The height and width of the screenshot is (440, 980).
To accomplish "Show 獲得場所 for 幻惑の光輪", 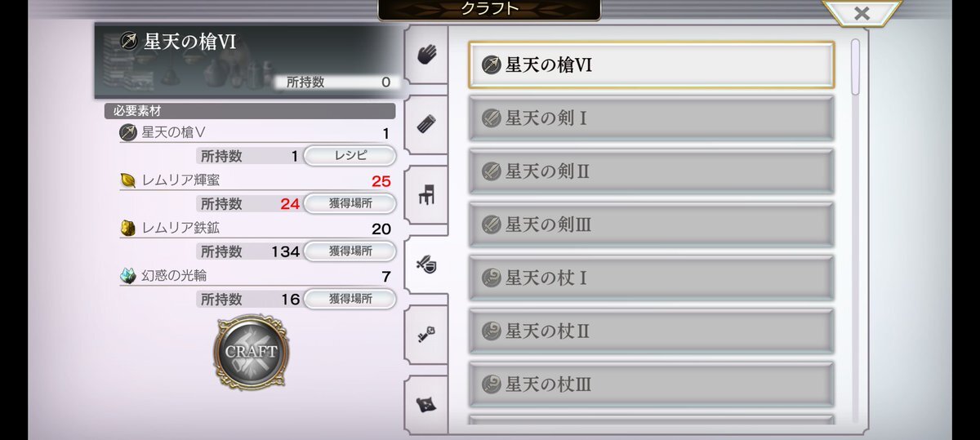I will coord(350,299).
